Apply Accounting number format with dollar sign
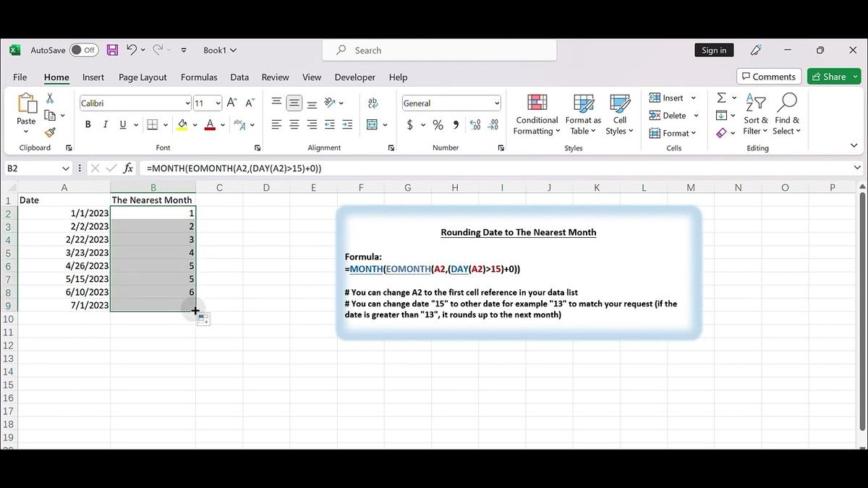 pos(411,124)
